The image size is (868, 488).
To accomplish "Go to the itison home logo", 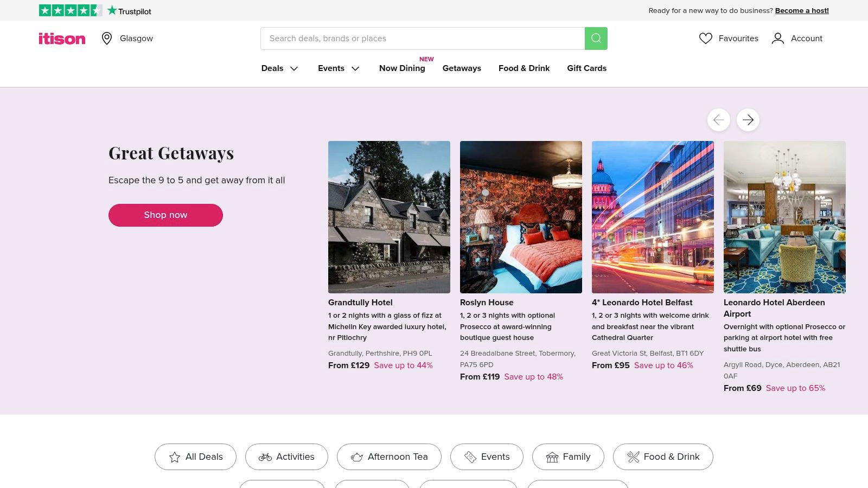I will [x=62, y=38].
